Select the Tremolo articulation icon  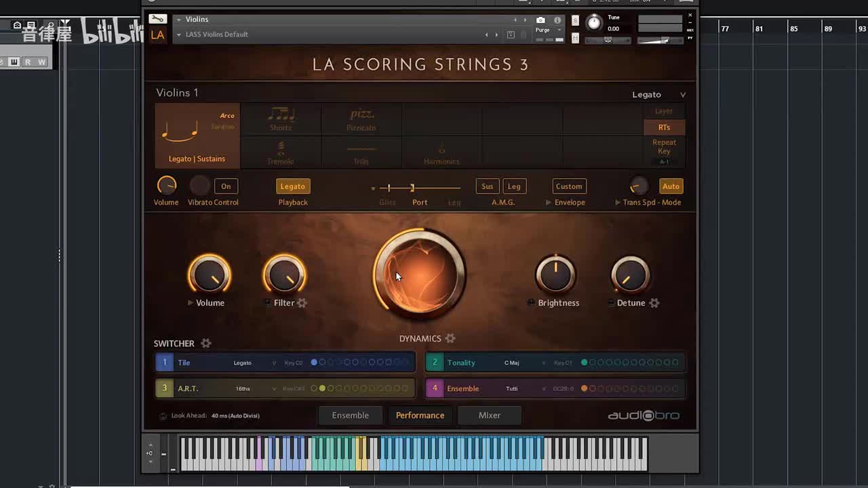click(280, 148)
